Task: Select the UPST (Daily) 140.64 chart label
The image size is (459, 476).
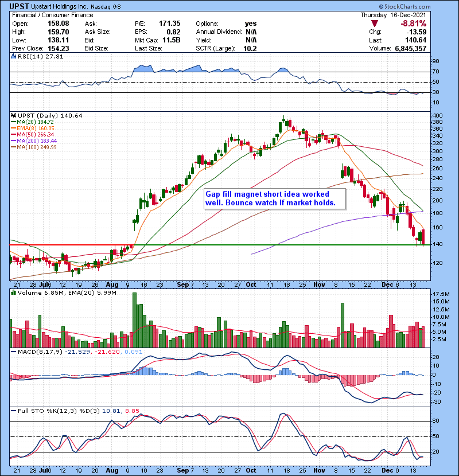Action: pyautogui.click(x=50, y=116)
